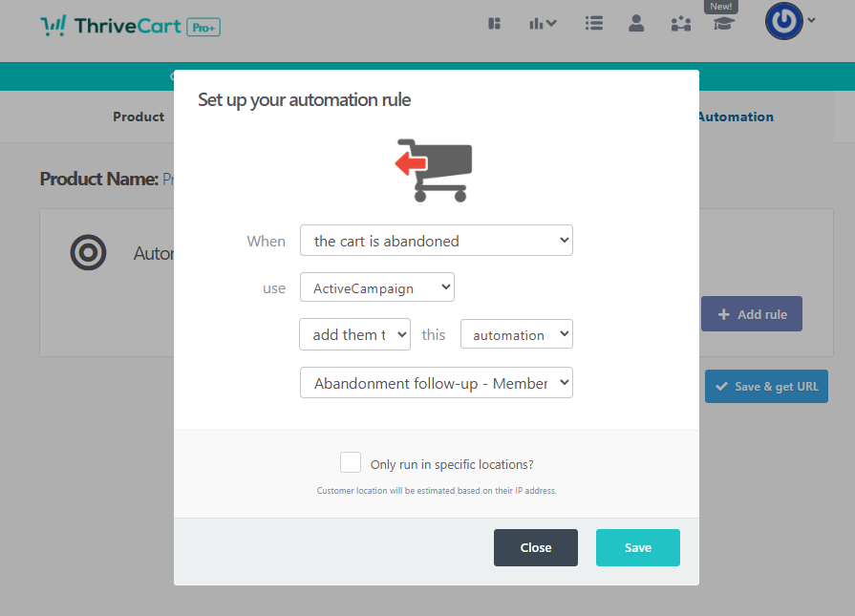This screenshot has height=616, width=855.
Task: Click the round power avatar icon
Action: pos(783,21)
